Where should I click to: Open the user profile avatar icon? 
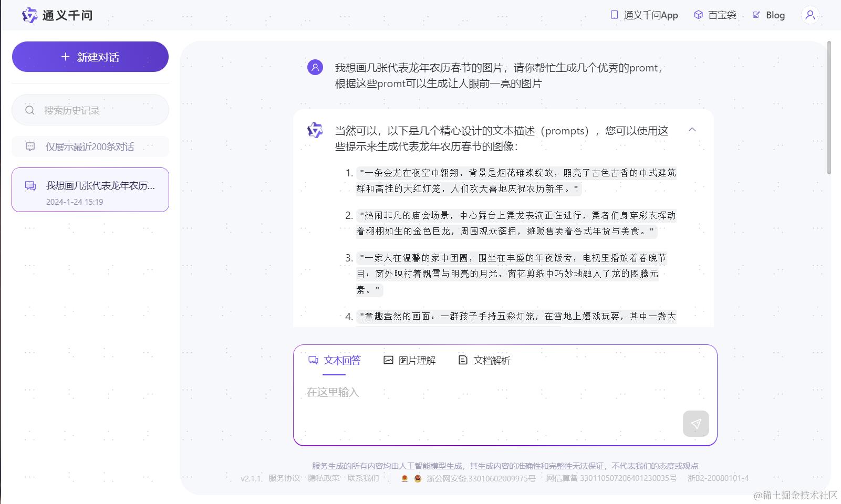810,15
